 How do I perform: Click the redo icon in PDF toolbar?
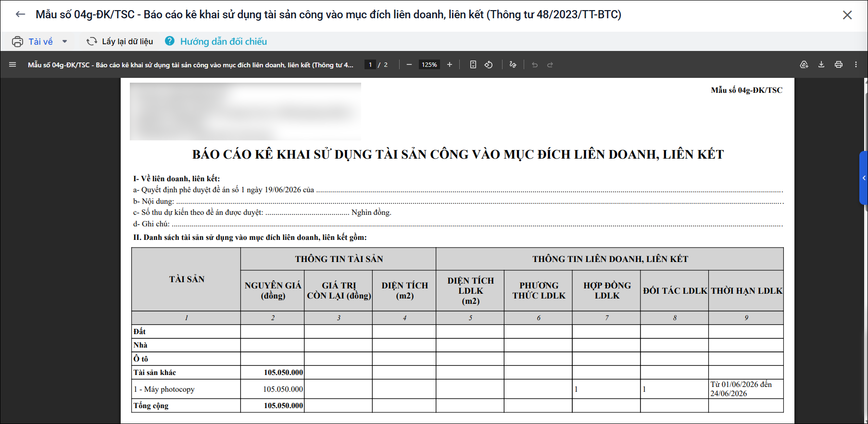[x=550, y=64]
